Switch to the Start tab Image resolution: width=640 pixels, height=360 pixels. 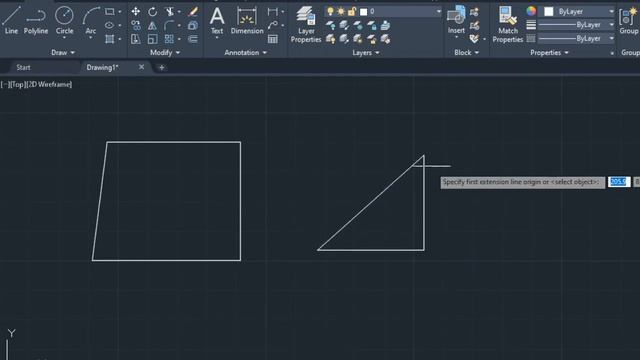pos(23,67)
